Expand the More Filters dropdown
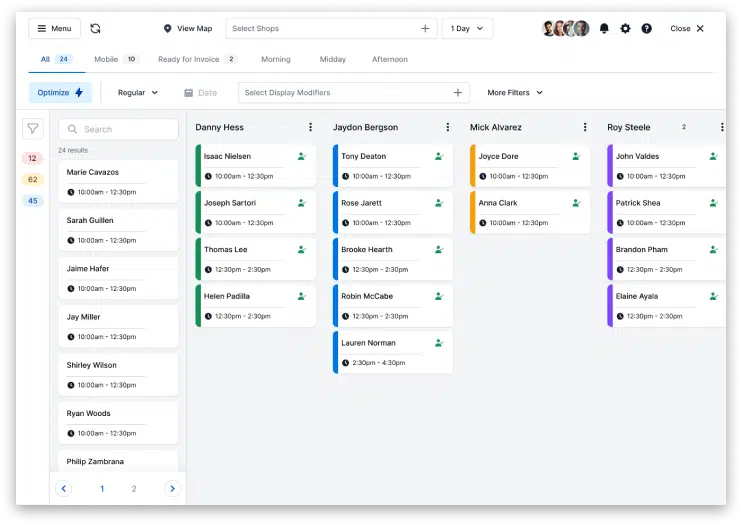 pos(515,93)
